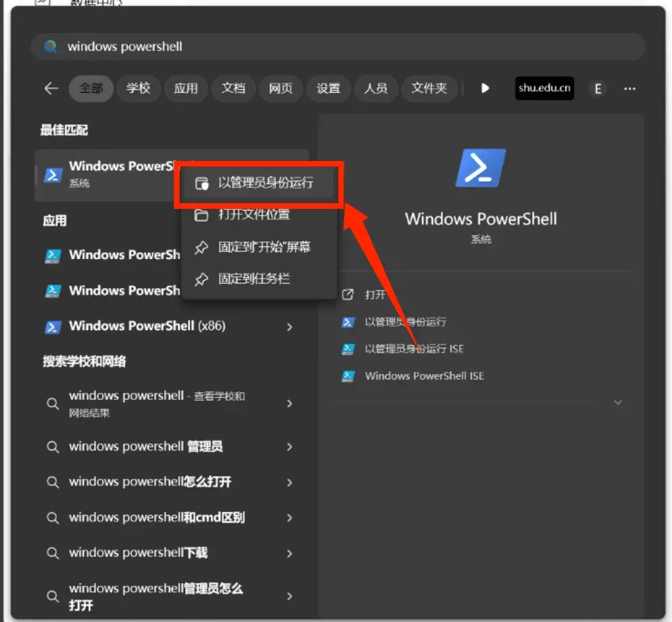The image size is (672, 622).
Task: Click icon beside Windows PowerShell ISE action
Action: coord(347,377)
